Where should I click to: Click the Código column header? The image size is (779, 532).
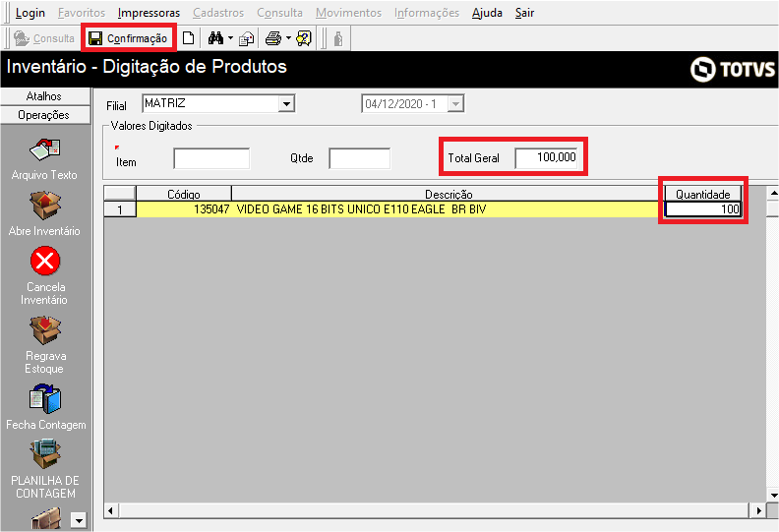(x=184, y=194)
